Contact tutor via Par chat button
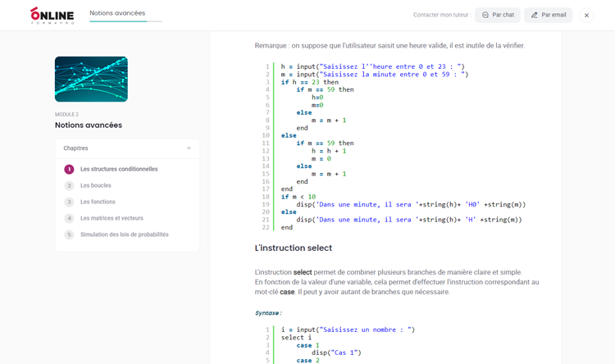Screen dimensions: 615x364 click(498, 15)
